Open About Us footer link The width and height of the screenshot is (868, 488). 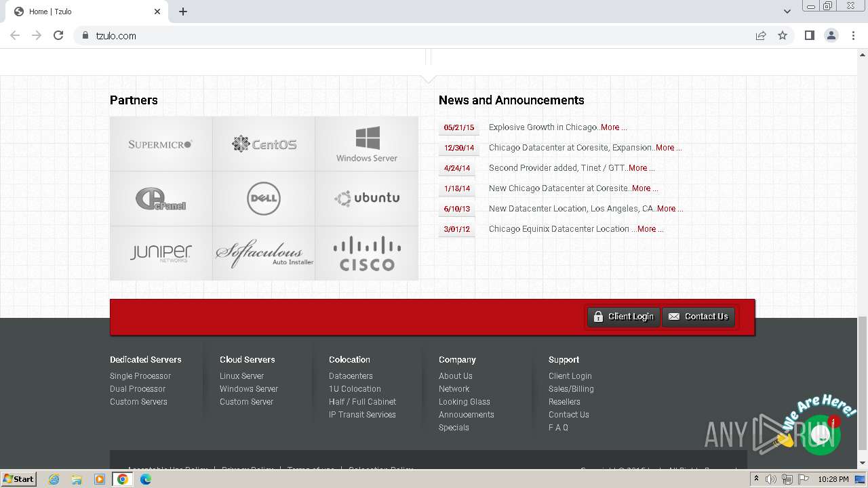[x=456, y=376]
